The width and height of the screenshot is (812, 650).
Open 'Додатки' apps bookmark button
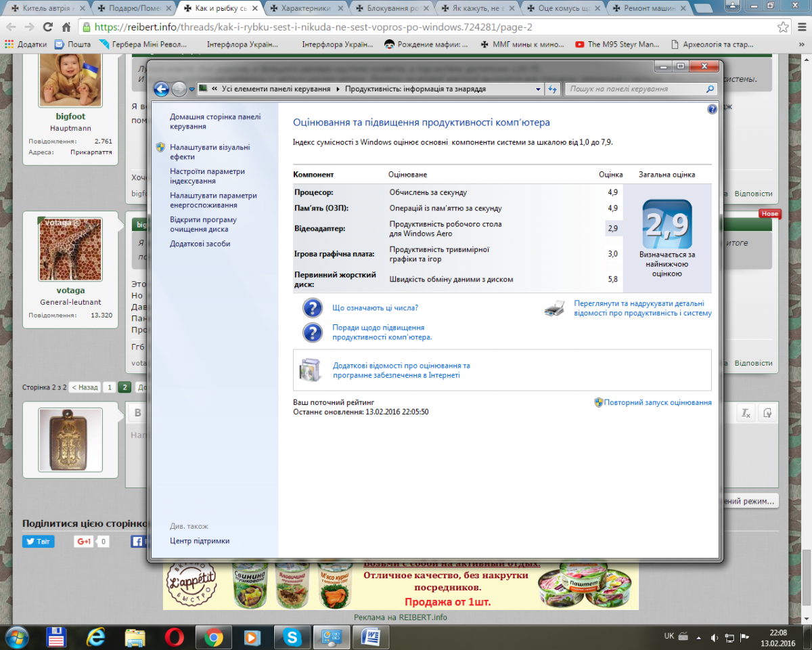pos(26,44)
